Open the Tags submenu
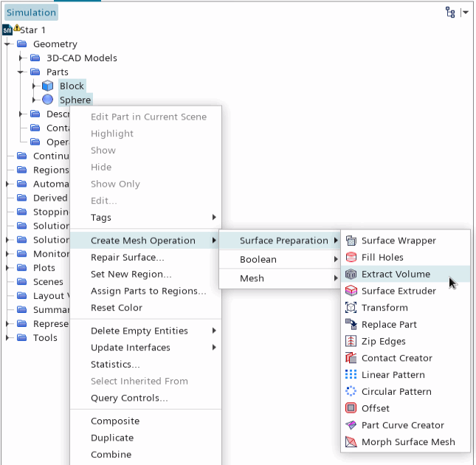 [101, 218]
